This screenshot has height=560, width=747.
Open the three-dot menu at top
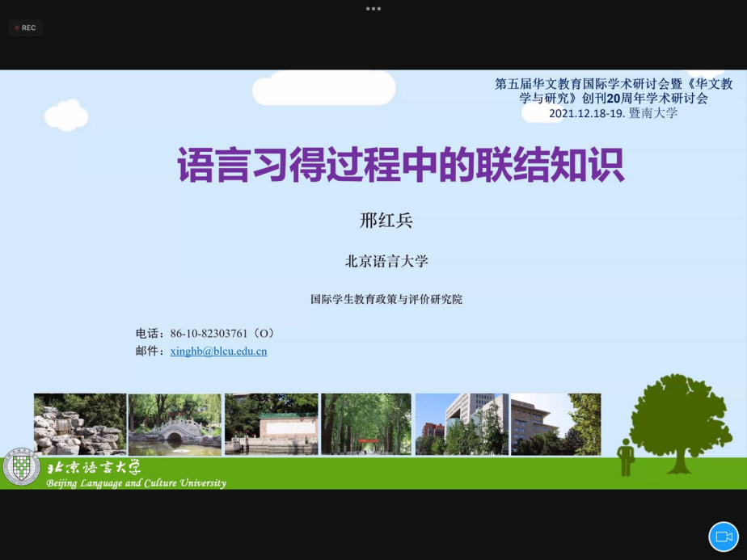(x=373, y=8)
